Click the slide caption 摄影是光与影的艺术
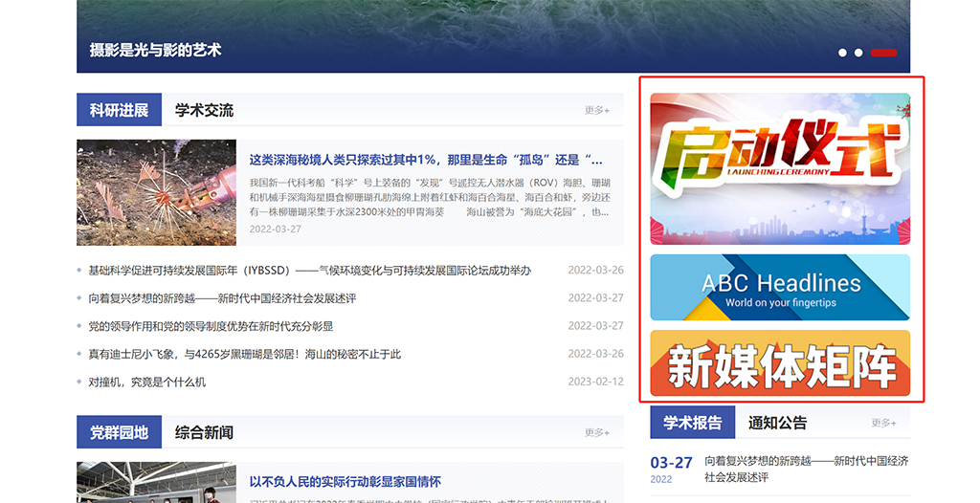Image resolution: width=980 pixels, height=503 pixels. (x=155, y=50)
